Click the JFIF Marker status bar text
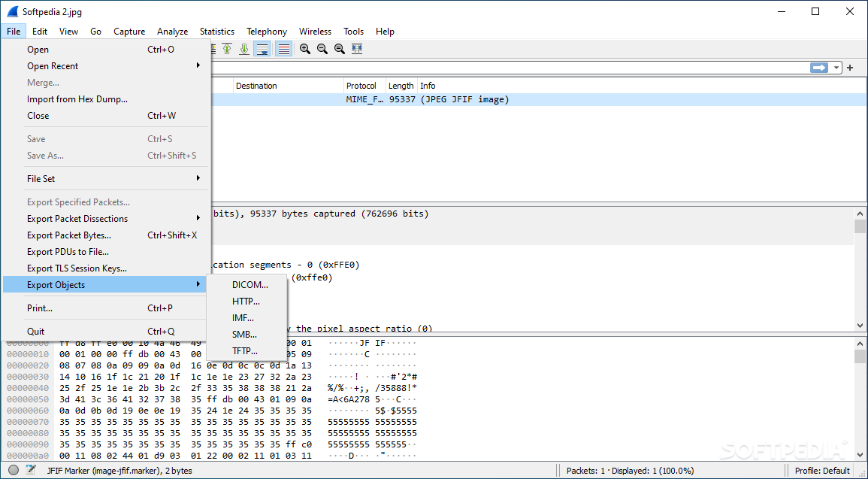 pos(119,471)
